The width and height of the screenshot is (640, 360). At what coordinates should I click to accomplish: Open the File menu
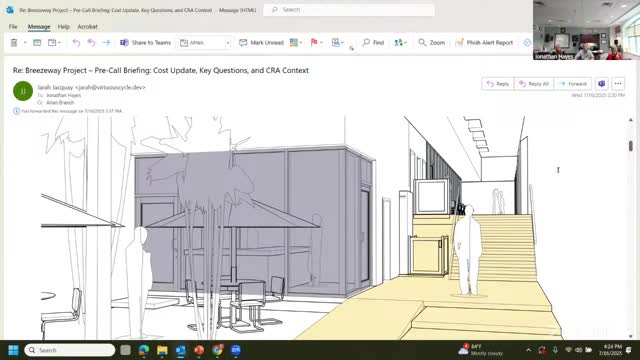13,27
